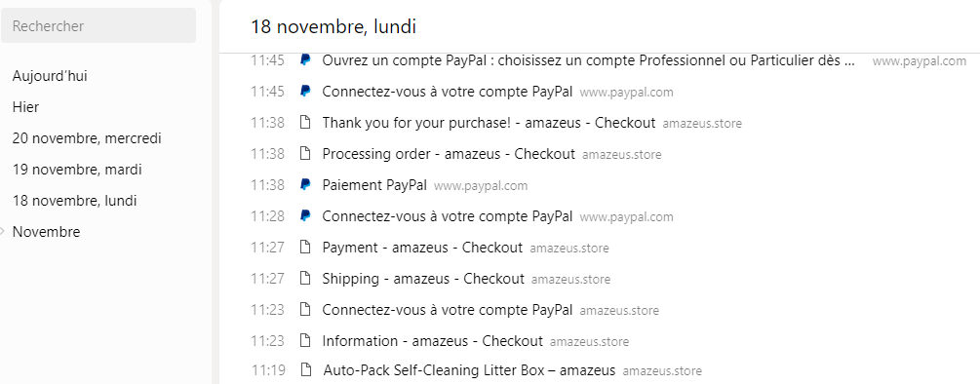
Task: Select Aujourd'hui in the sidebar
Action: pyautogui.click(x=50, y=76)
